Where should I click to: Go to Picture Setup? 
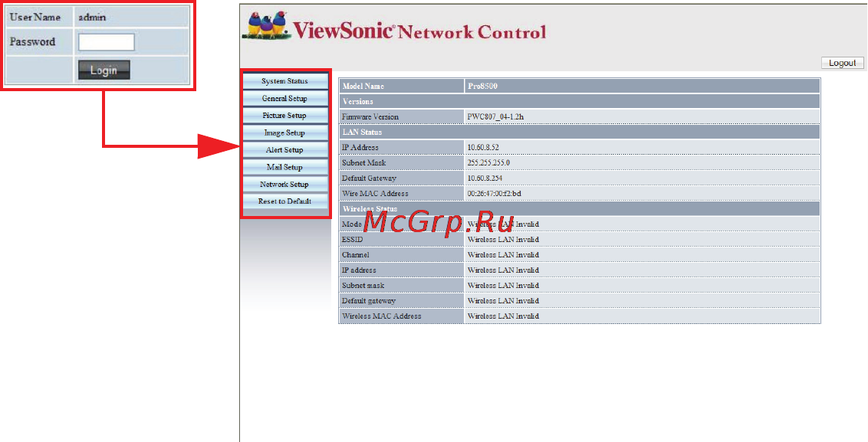(284, 116)
